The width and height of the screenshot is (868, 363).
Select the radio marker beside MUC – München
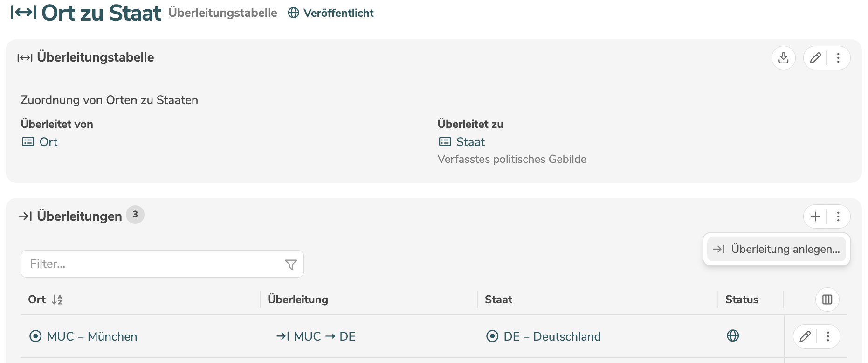[35, 336]
